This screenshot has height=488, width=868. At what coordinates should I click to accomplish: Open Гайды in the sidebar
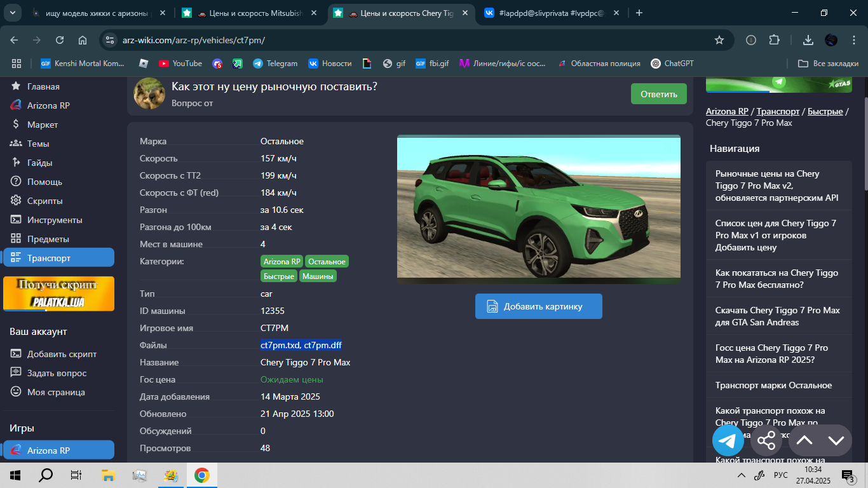click(58, 163)
